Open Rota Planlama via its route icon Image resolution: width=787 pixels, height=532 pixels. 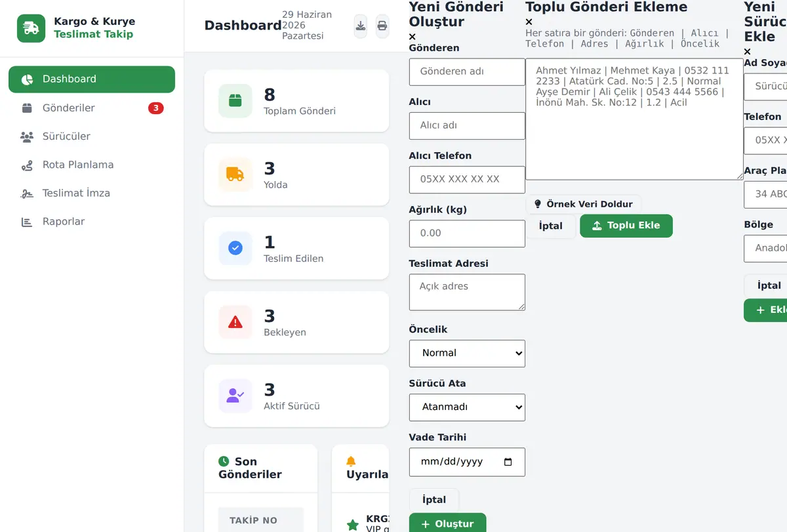click(x=27, y=165)
